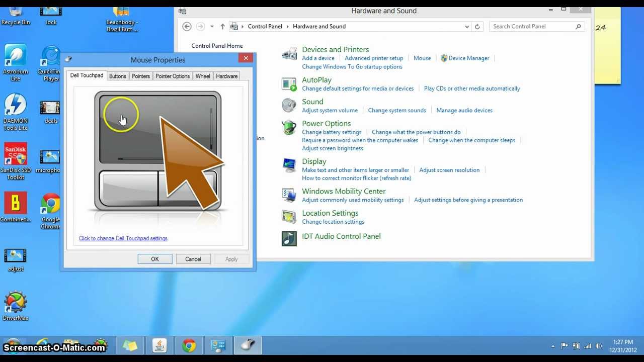Click the Dell touchpad illustration

(x=158, y=151)
